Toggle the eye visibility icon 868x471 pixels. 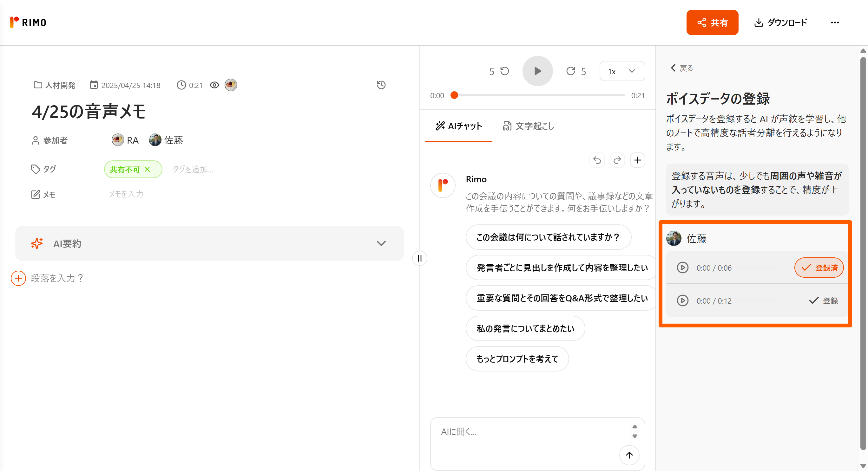[214, 85]
